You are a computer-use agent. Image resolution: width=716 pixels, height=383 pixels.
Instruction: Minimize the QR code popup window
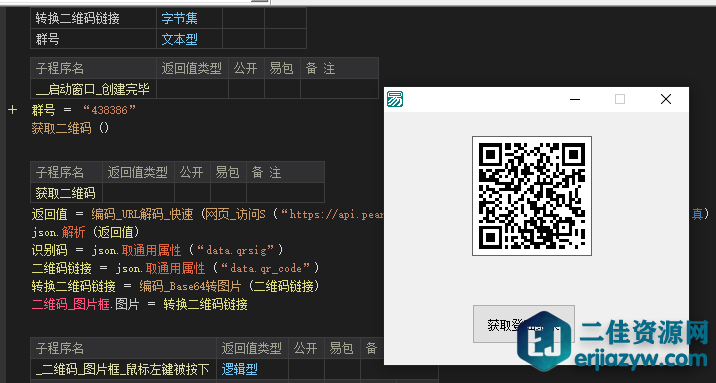click(x=575, y=99)
